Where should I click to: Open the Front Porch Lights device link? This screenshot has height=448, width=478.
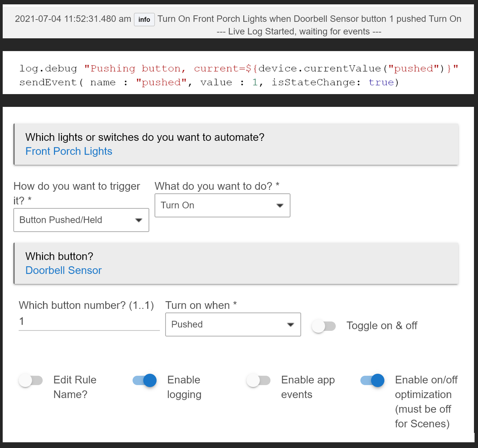[x=69, y=151]
